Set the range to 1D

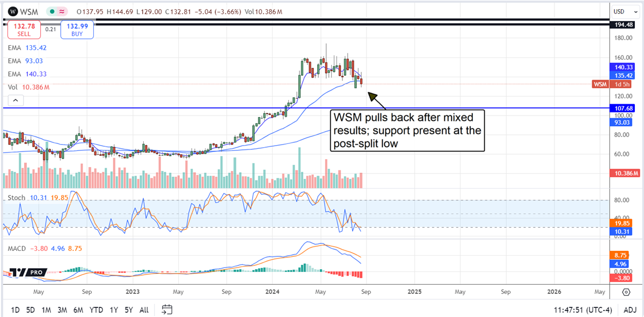[15, 309]
